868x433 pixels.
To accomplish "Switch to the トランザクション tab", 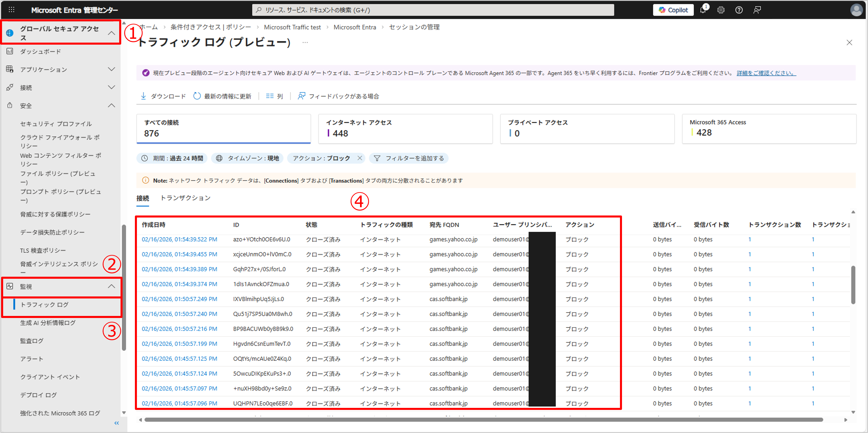I will click(x=185, y=198).
